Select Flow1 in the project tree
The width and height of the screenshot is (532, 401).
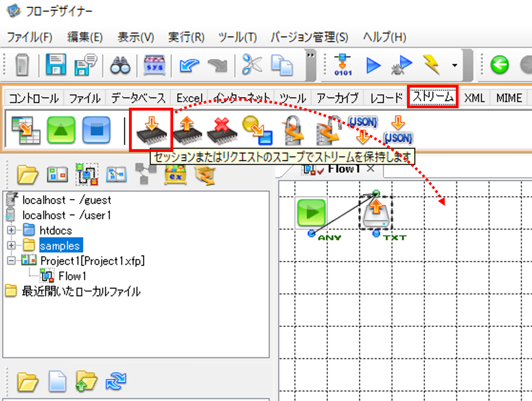72,276
